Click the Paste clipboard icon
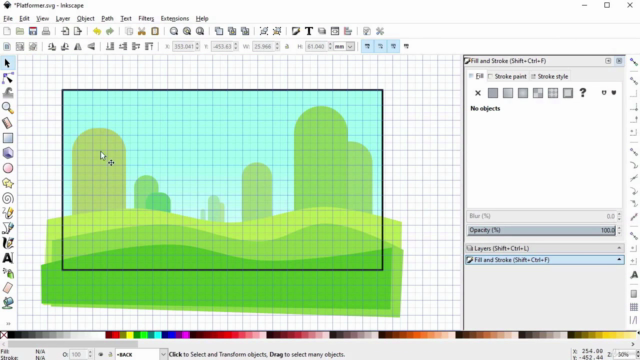 pyautogui.click(x=155, y=31)
